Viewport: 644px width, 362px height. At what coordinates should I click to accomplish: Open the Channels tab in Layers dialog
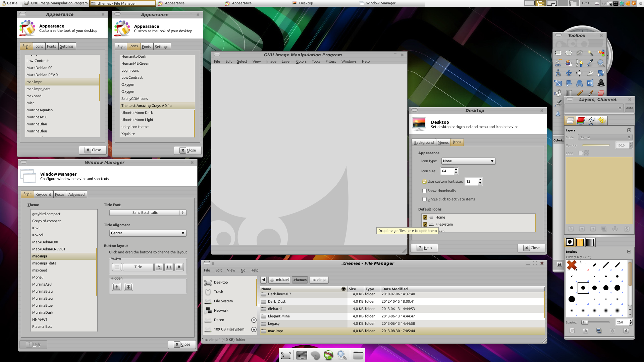pos(581,121)
